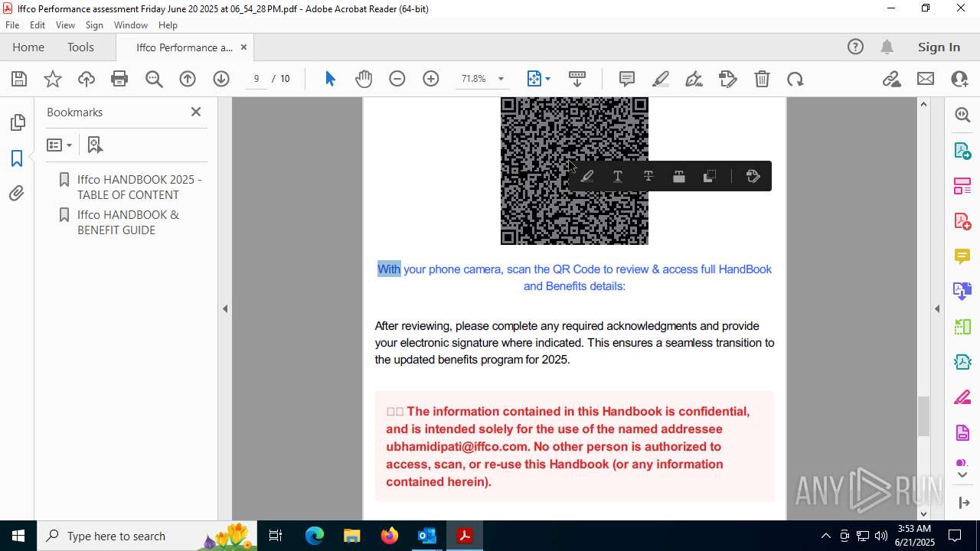Image resolution: width=980 pixels, height=551 pixels.
Task: View notifications bell
Action: [887, 47]
